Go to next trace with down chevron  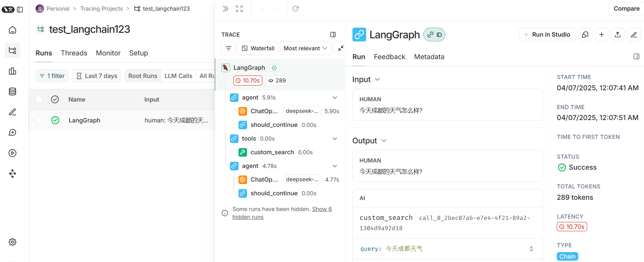pos(262,9)
